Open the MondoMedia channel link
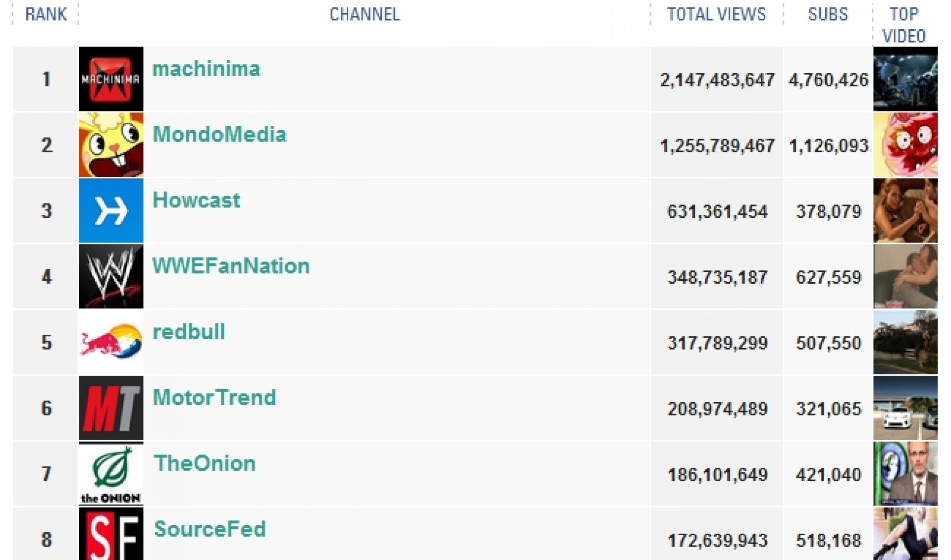The height and width of the screenshot is (560, 951). (x=219, y=134)
